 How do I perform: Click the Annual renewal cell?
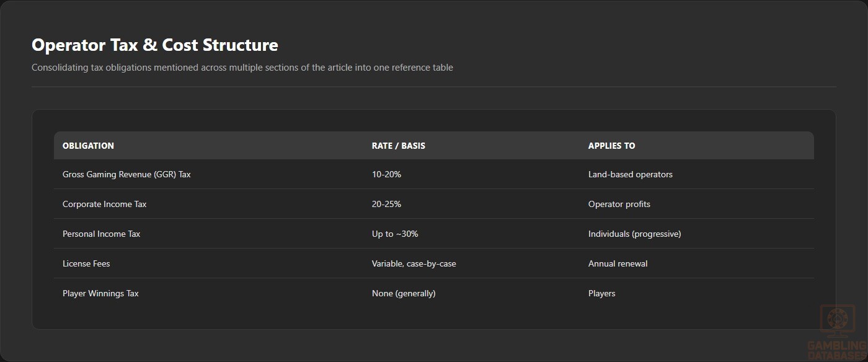618,263
